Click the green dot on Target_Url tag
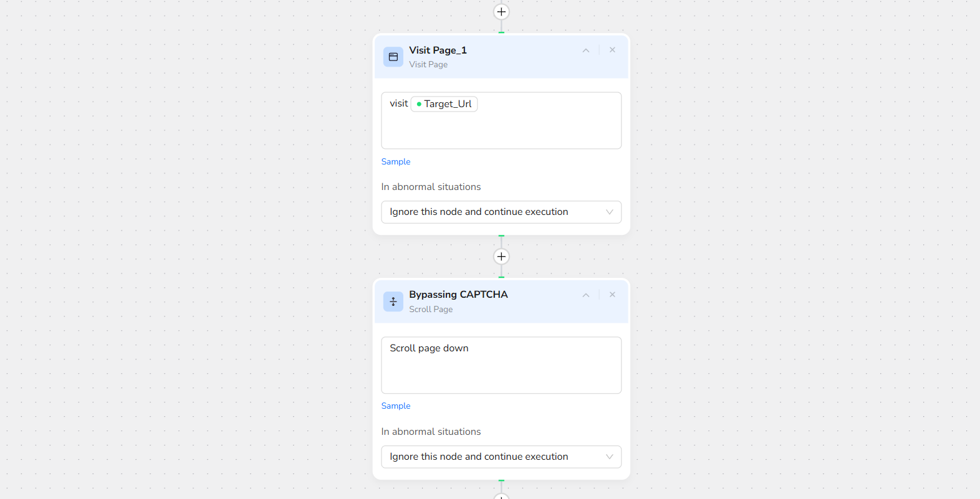The width and height of the screenshot is (980, 499). point(419,104)
